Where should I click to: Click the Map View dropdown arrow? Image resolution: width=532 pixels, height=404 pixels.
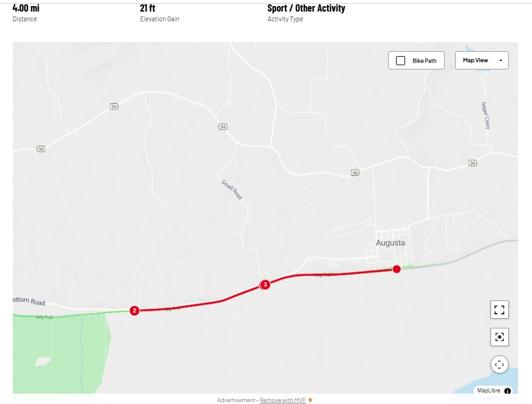point(501,60)
